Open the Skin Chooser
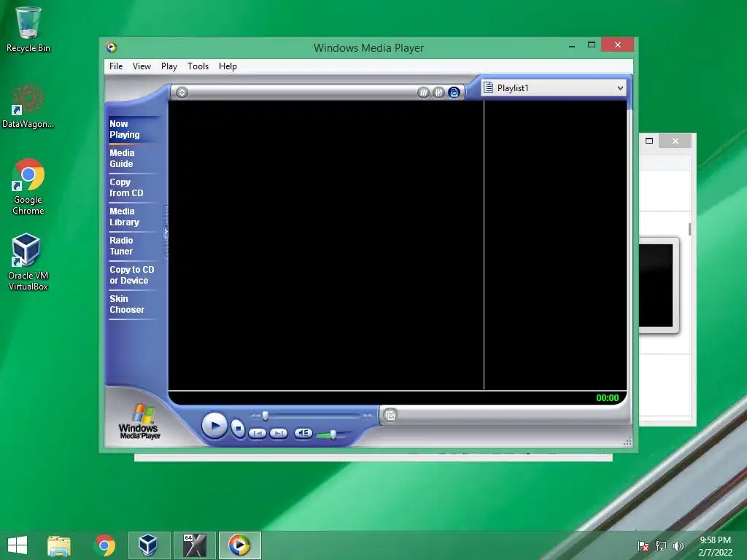The width and height of the screenshot is (747, 560). coord(127,304)
